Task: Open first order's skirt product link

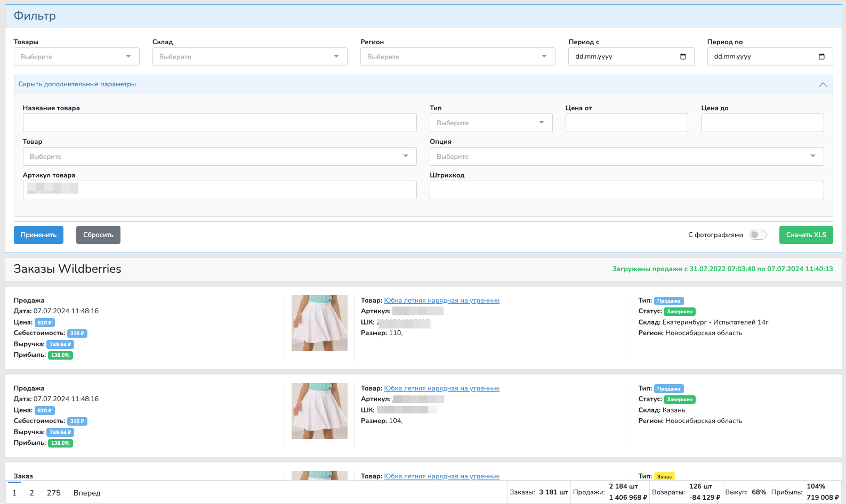Action: [x=441, y=300]
